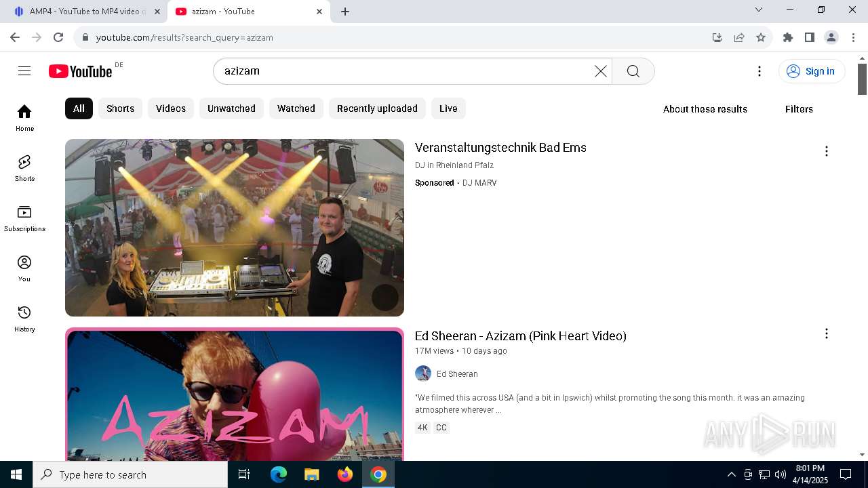Open DJ MARV sponsor link
The image size is (868, 488).
pyautogui.click(x=479, y=183)
